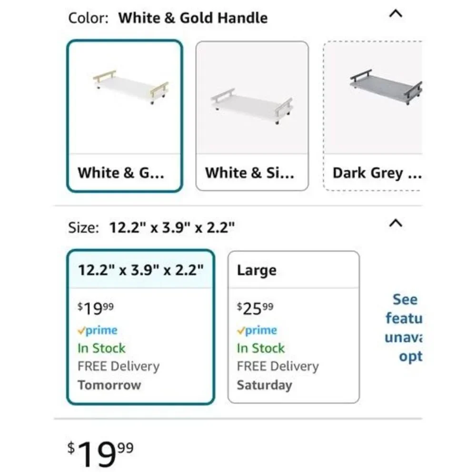The height and width of the screenshot is (476, 476).
Task: Click the prime logo in the $19.99 card
Action: 98,330
